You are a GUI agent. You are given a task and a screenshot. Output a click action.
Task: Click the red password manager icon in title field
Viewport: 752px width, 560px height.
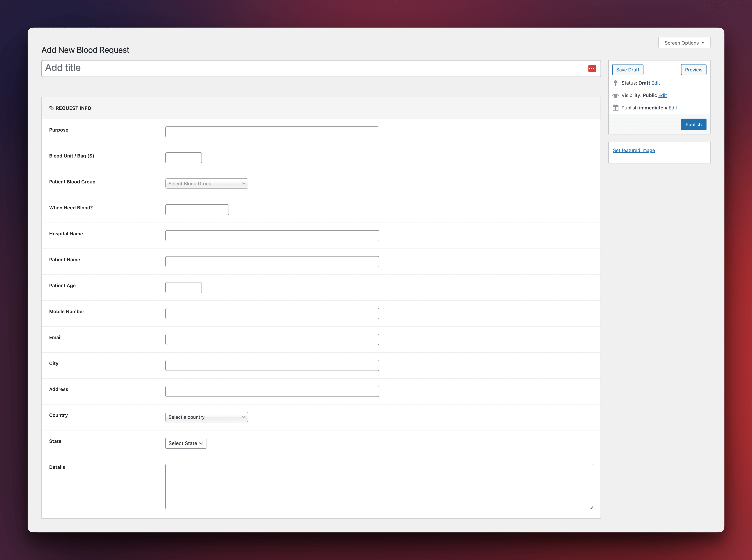pyautogui.click(x=592, y=69)
